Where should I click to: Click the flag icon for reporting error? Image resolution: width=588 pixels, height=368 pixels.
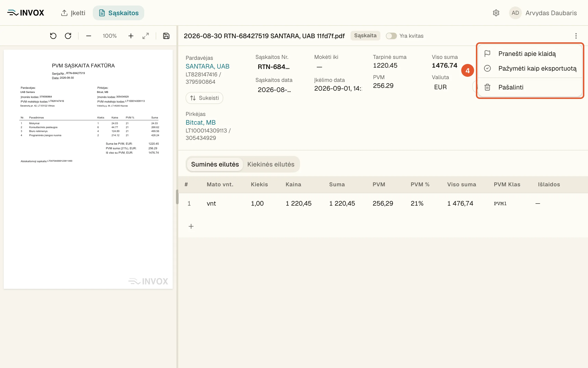(487, 54)
